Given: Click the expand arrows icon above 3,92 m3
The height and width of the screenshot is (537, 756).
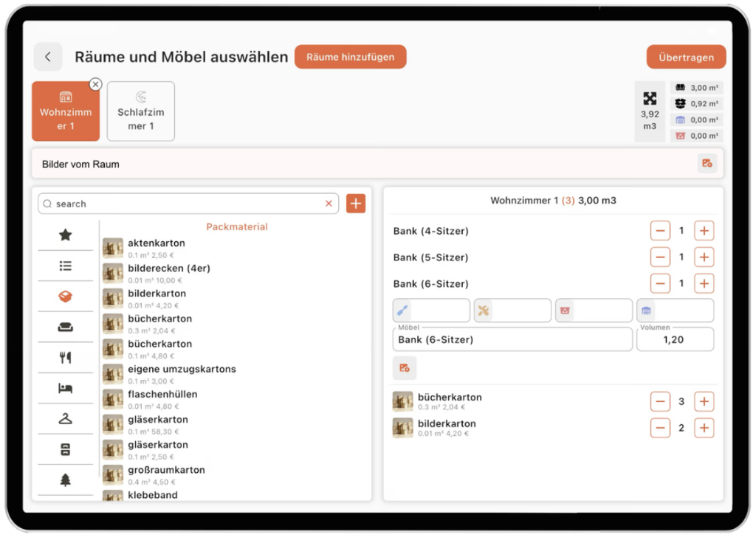Looking at the screenshot, I should [x=650, y=97].
